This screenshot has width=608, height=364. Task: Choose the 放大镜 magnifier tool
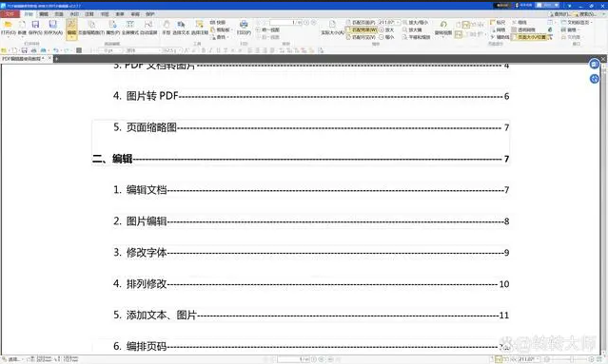pyautogui.click(x=412, y=29)
